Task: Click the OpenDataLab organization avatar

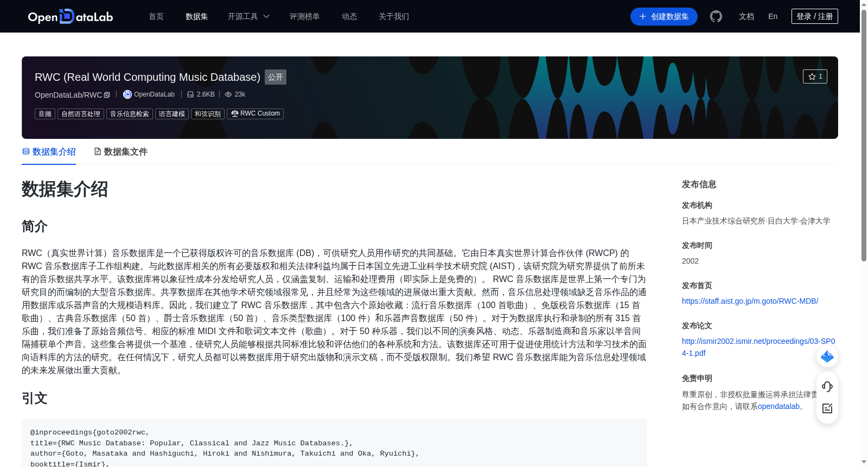Action: pyautogui.click(x=127, y=94)
